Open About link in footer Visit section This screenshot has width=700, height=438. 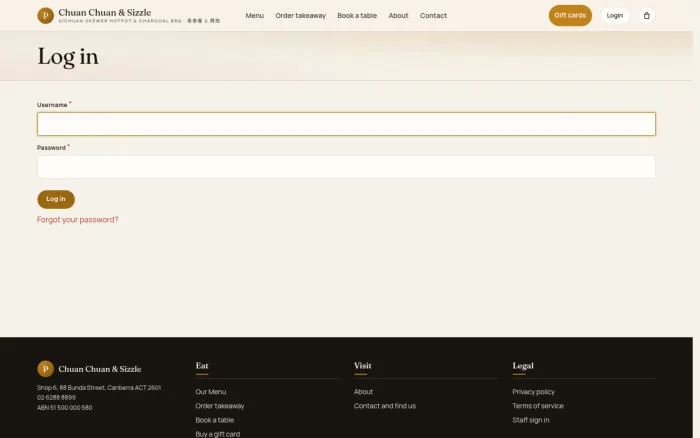[x=363, y=392]
